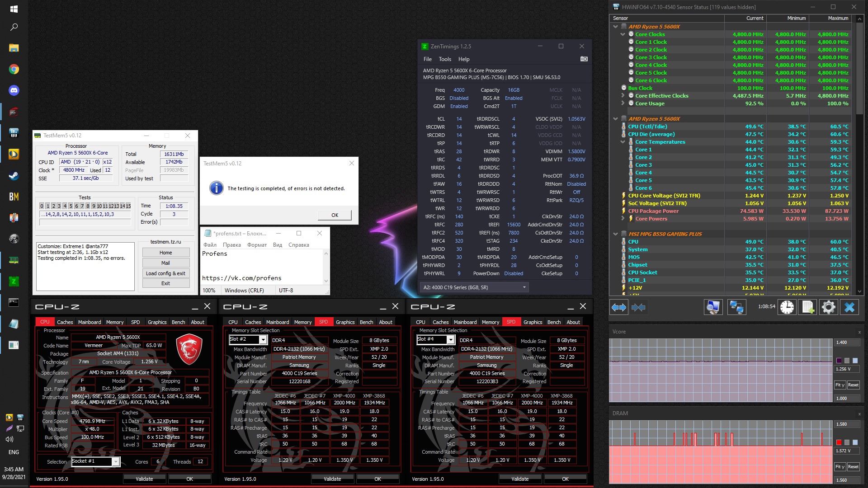
Task: Open Discord from the taskbar
Action: 14,90
